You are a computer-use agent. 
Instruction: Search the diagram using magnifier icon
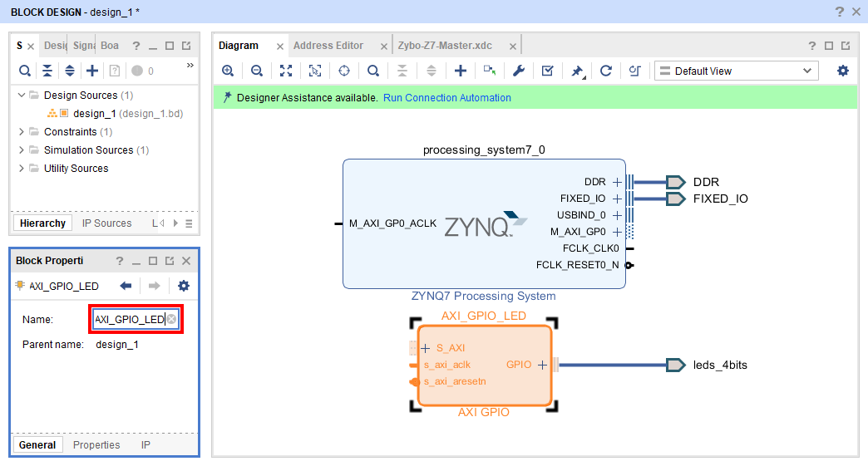point(373,71)
